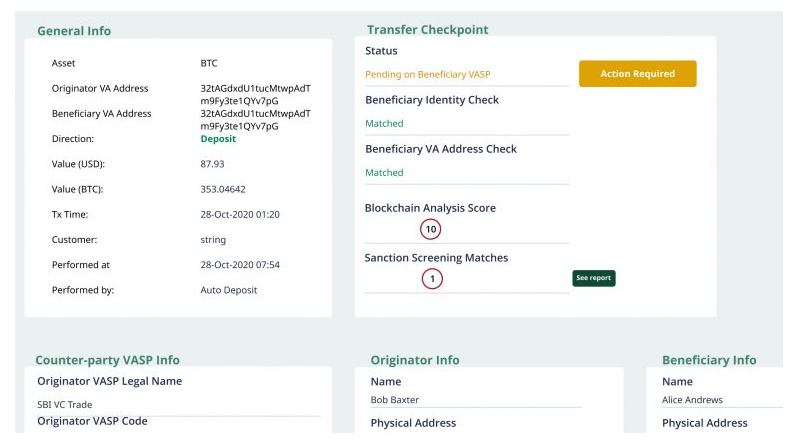Click the Beneficiary VA Address value
789x448 pixels.
(255, 119)
